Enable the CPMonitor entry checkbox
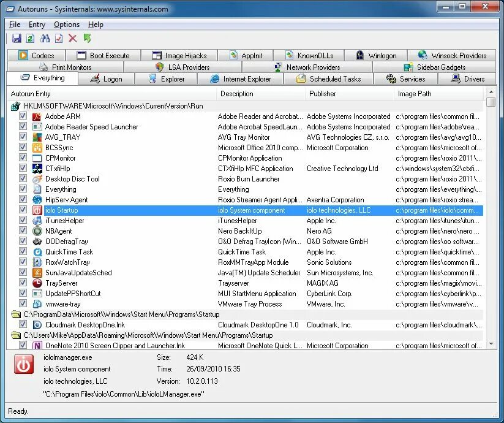This screenshot has width=504, height=423. pos(23,158)
